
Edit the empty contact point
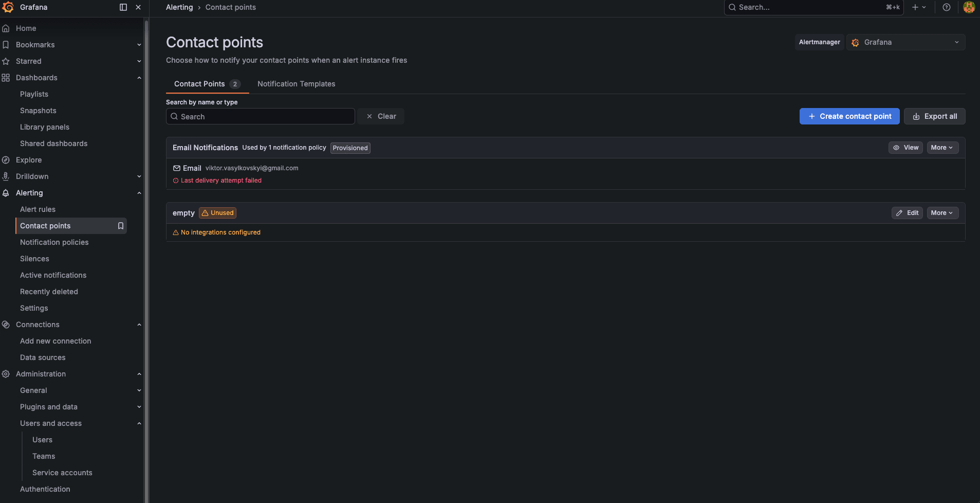(907, 213)
